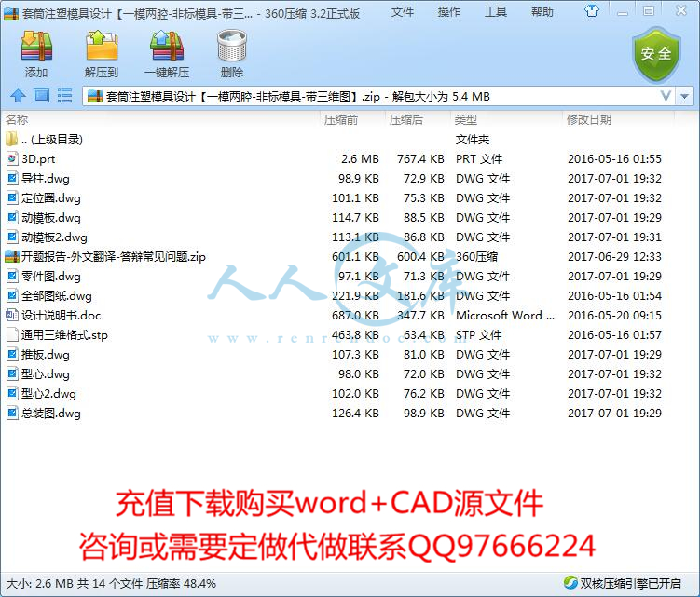Screen dimensions: 700x597
Task: Sort by 压缩后 column header
Action: 405,119
